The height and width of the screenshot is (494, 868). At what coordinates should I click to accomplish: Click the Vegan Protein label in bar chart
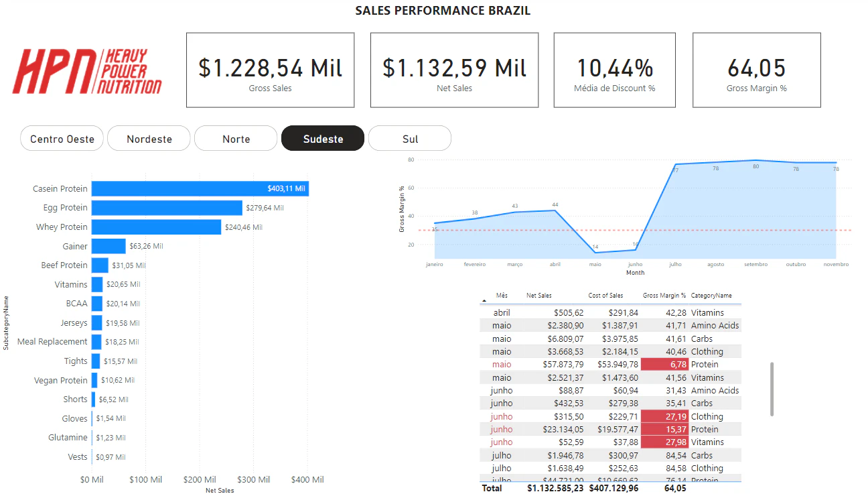click(x=61, y=381)
